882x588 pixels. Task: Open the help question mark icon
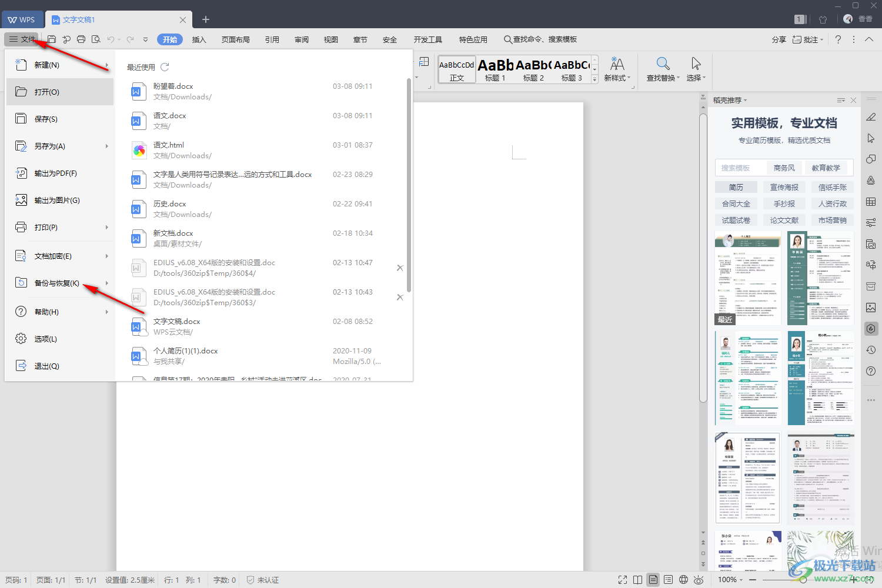838,39
